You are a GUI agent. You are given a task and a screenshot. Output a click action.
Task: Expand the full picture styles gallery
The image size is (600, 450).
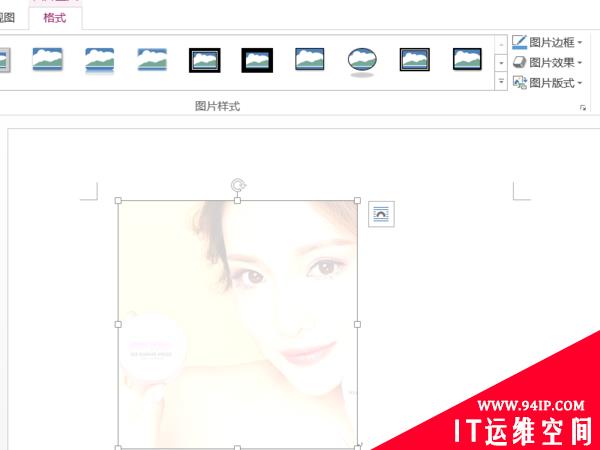501,81
